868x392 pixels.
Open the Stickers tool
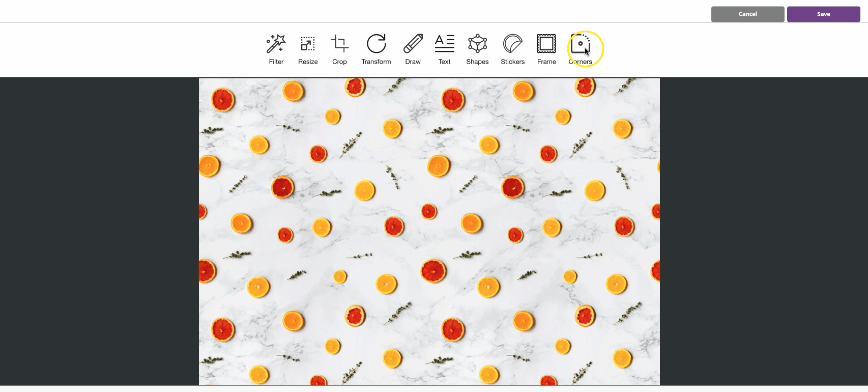click(512, 49)
